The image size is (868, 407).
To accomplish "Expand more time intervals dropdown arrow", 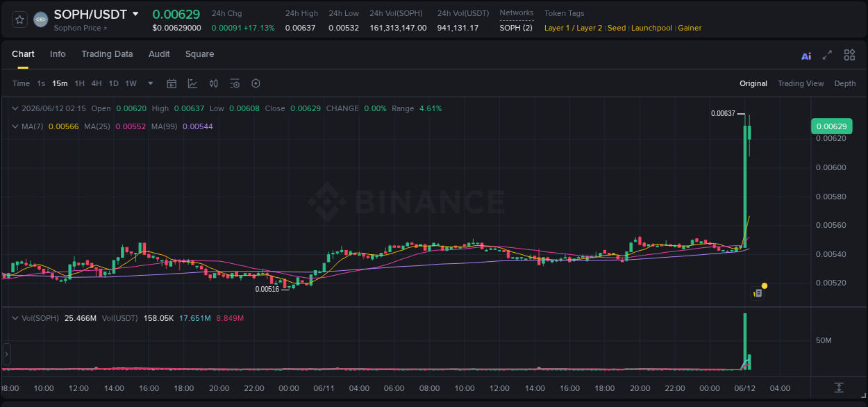I will click(151, 83).
